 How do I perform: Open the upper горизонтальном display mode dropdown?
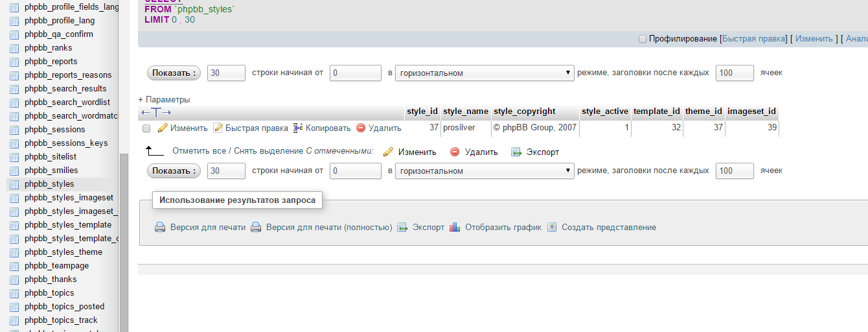(x=485, y=73)
